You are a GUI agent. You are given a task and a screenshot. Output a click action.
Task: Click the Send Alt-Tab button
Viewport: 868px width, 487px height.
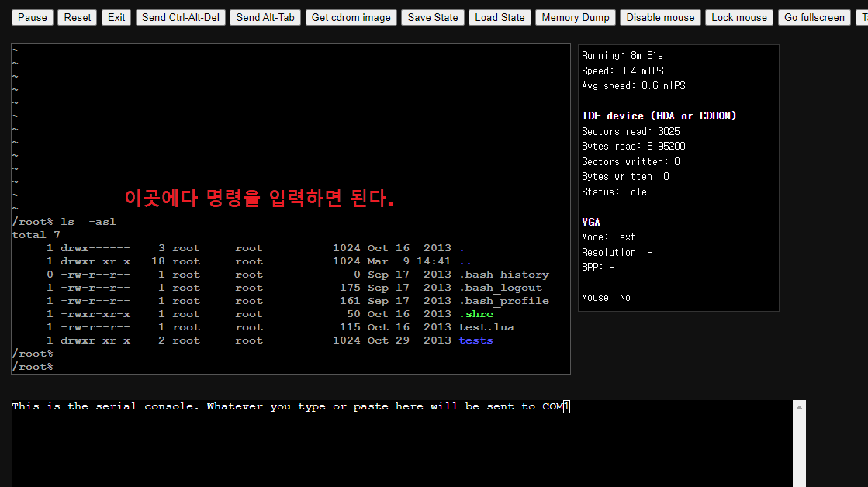pos(265,18)
